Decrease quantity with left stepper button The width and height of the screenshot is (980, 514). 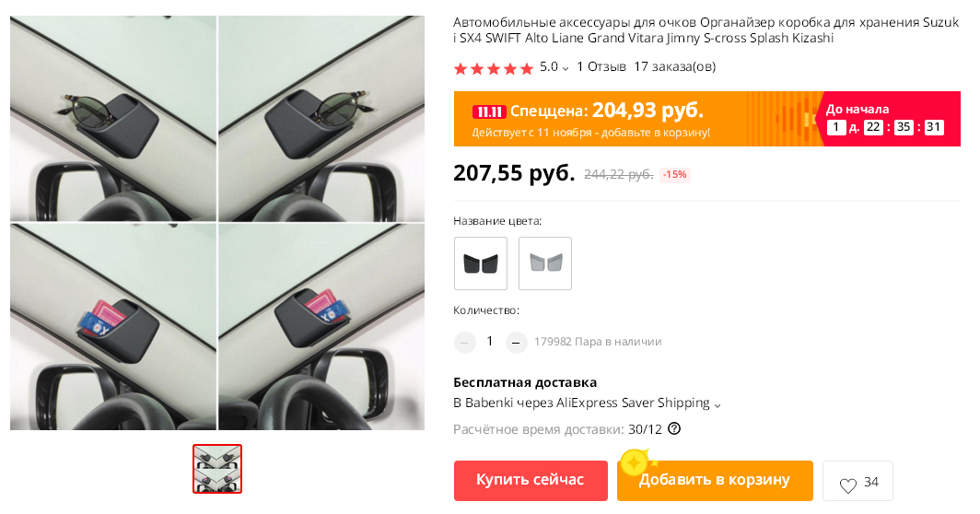[464, 342]
